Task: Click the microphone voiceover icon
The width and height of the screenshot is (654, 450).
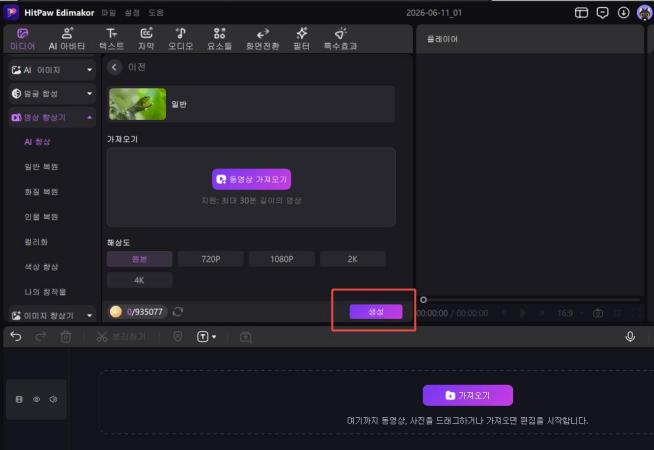Action: tap(630, 337)
